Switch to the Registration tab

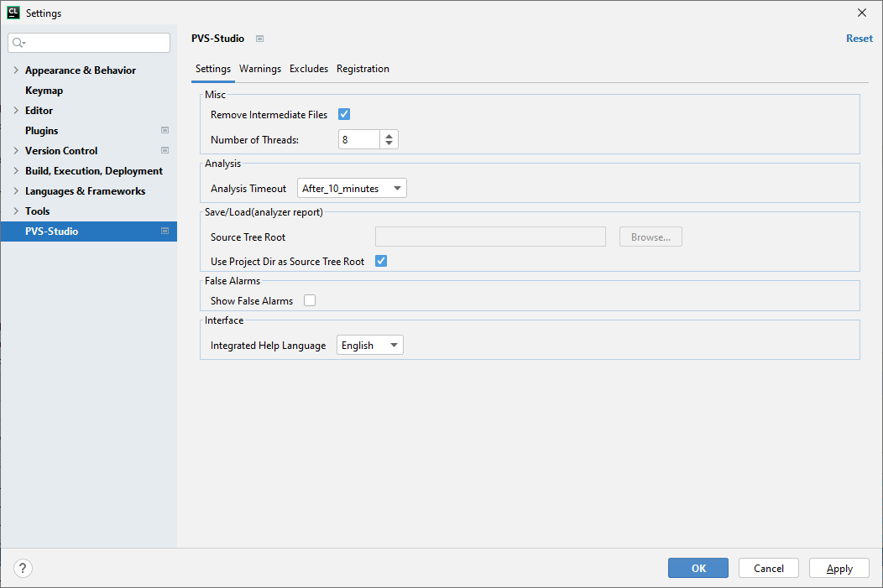point(363,69)
